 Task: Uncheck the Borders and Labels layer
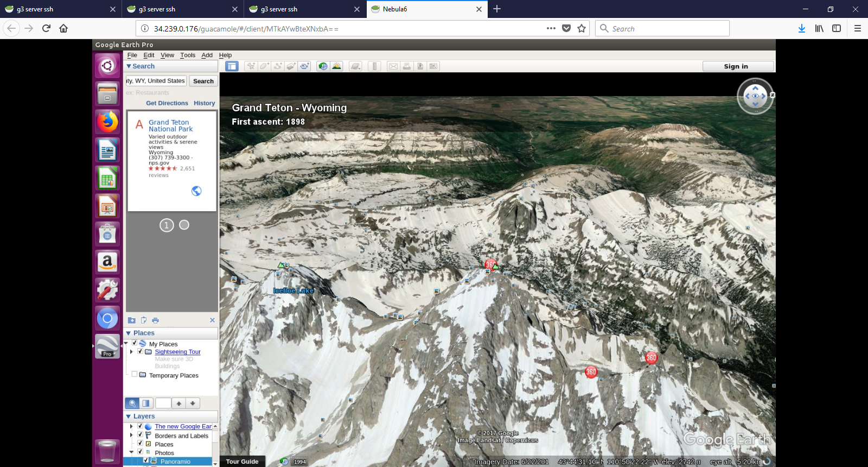(x=140, y=435)
